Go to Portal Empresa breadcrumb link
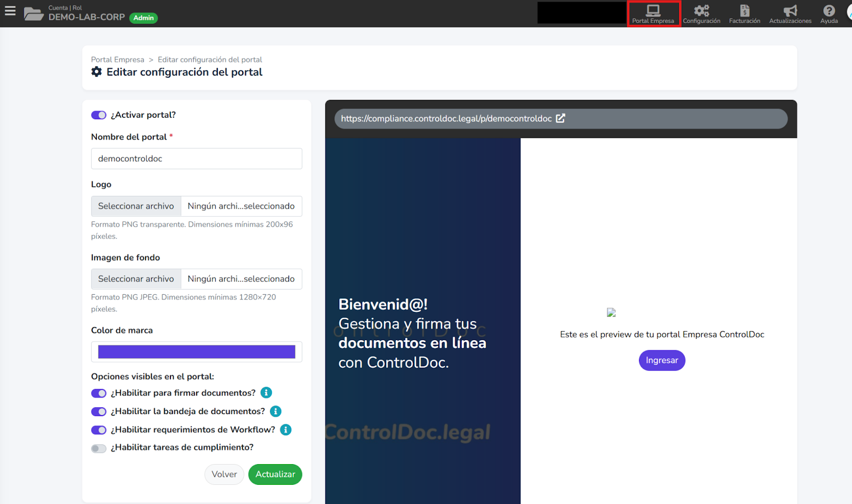 (x=118, y=60)
